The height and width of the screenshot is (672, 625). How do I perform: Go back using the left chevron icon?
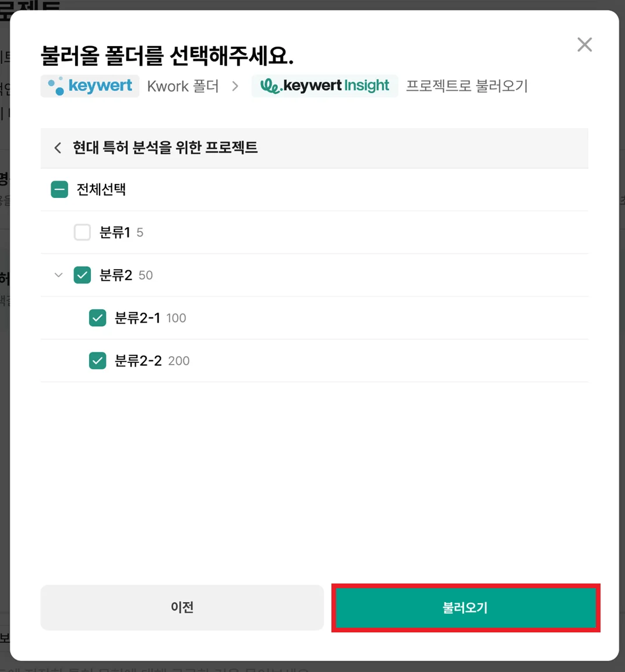click(58, 148)
